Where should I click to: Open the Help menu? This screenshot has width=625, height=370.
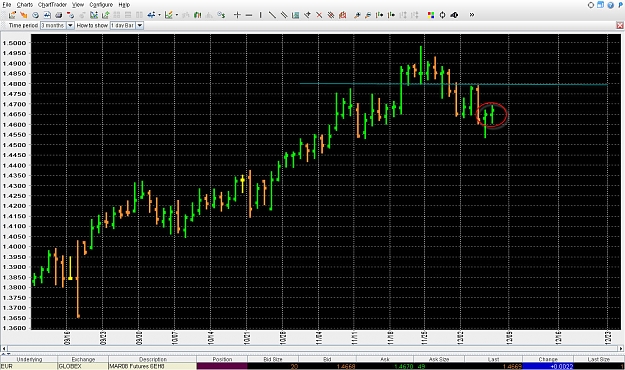pos(124,5)
